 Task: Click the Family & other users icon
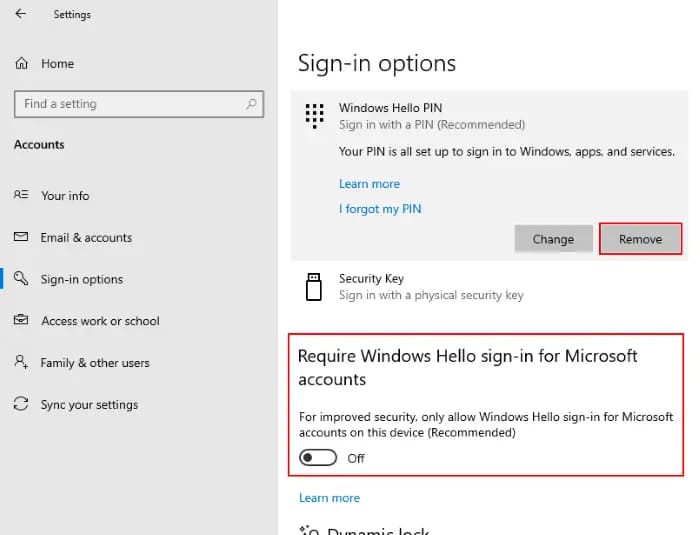[x=21, y=363]
